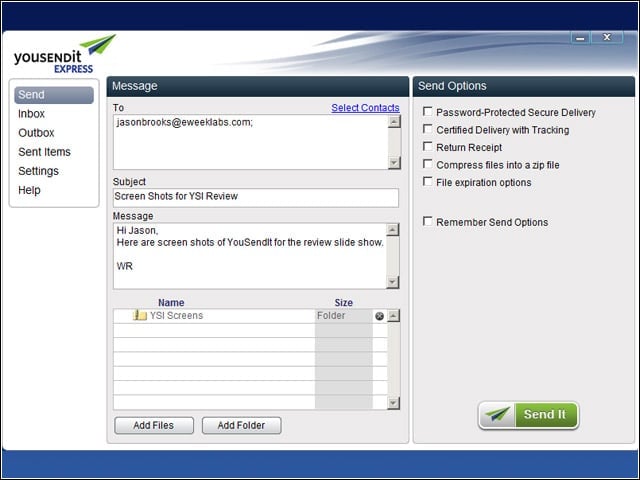Open Help from the sidebar
The width and height of the screenshot is (640, 480).
(x=29, y=190)
